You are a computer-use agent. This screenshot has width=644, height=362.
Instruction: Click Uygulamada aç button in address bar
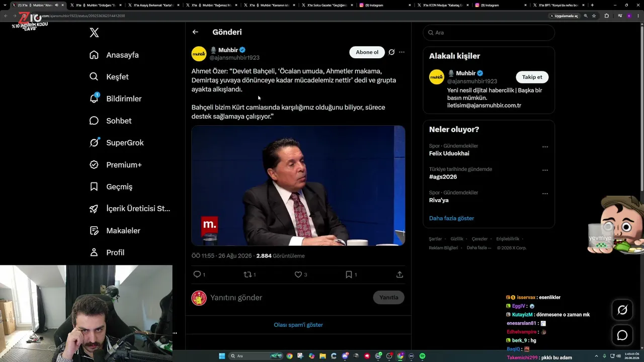click(564, 16)
